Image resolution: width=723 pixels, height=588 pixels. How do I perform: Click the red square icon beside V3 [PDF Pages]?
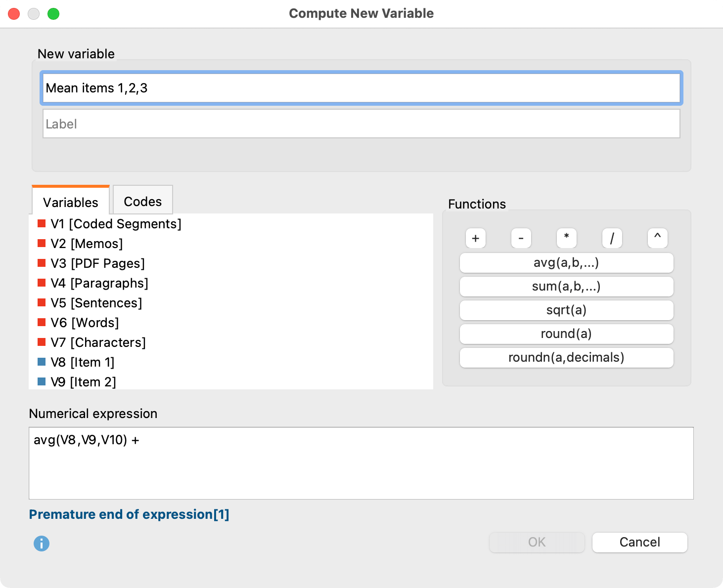[x=42, y=262]
